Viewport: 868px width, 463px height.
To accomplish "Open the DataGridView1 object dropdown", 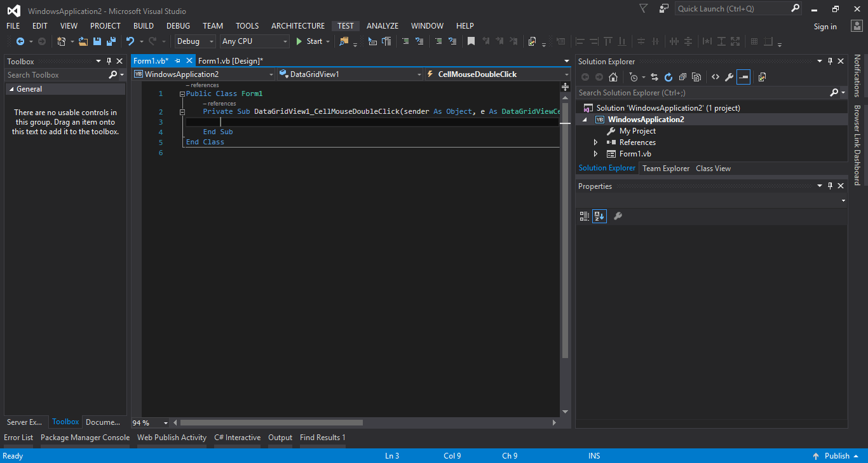I will [350, 74].
